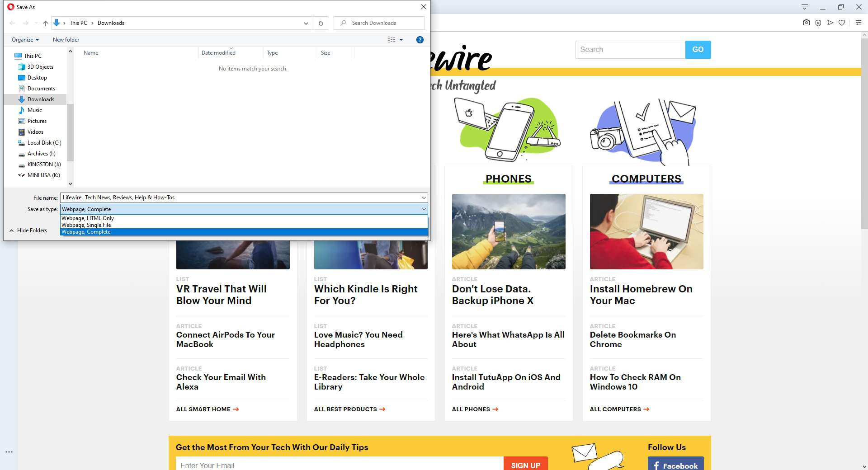The height and width of the screenshot is (470, 868).
Task: Click Hide Folders toggle
Action: (28, 230)
